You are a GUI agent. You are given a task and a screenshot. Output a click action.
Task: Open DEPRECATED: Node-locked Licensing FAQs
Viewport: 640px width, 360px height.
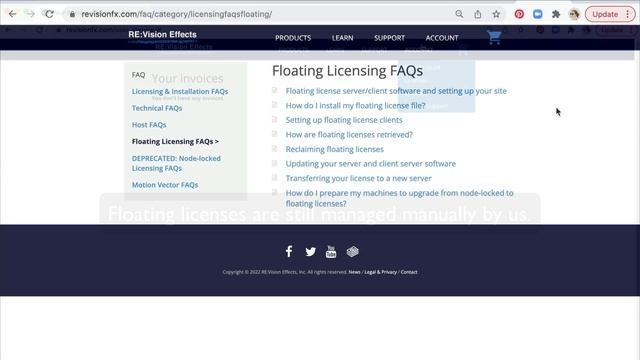click(x=176, y=163)
